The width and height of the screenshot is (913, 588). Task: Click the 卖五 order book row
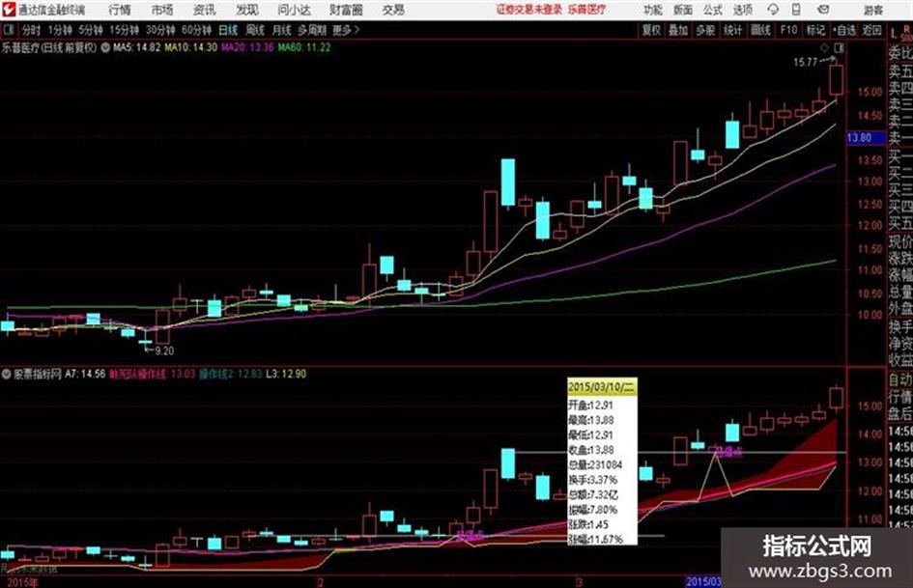click(x=900, y=71)
